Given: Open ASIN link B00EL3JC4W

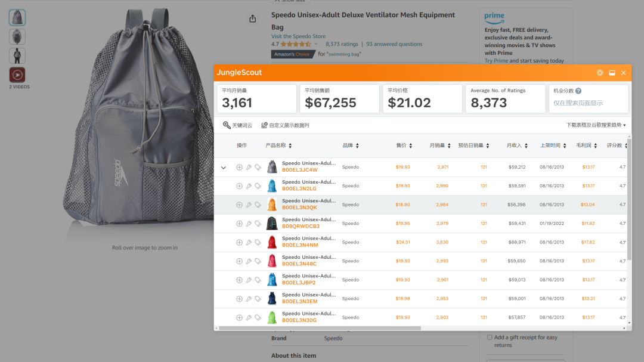Looking at the screenshot, I should [x=299, y=170].
